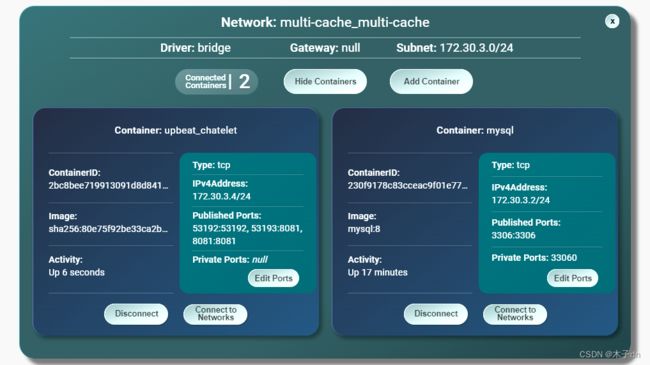Click Container: mysql heading
Image resolution: width=650 pixels, height=365 pixels.
pyautogui.click(x=475, y=130)
